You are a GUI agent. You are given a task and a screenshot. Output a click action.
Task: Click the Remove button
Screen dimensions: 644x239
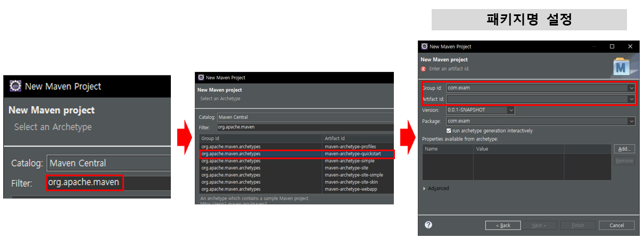(x=624, y=161)
